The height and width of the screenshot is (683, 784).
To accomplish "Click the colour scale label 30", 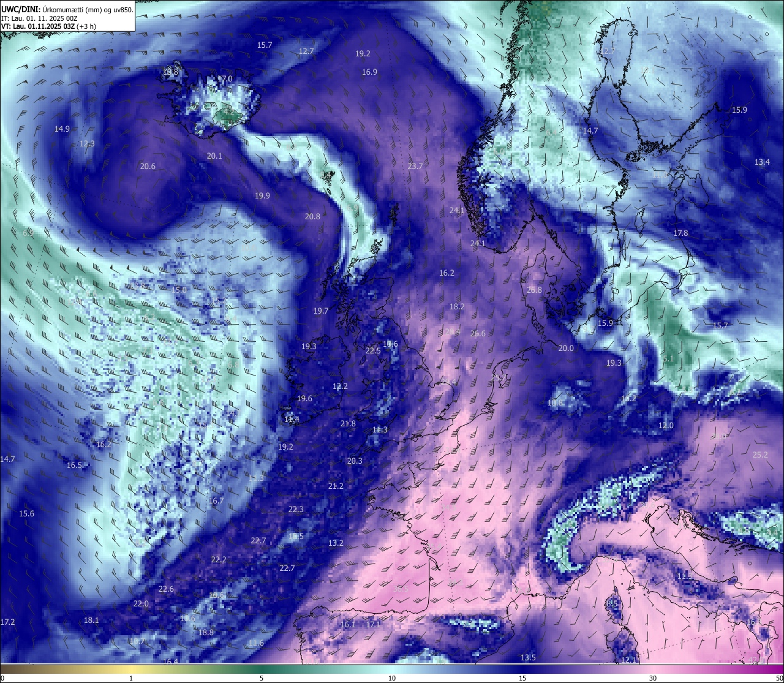I will (x=653, y=678).
